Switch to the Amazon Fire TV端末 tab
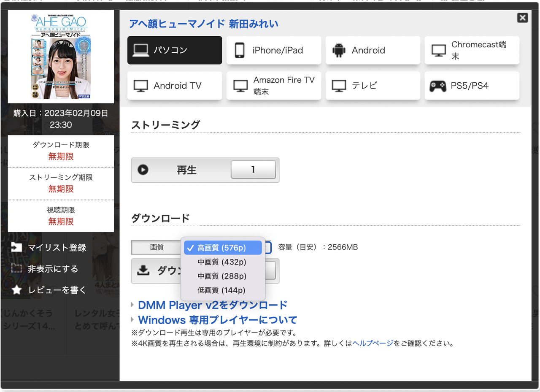 pos(274,86)
